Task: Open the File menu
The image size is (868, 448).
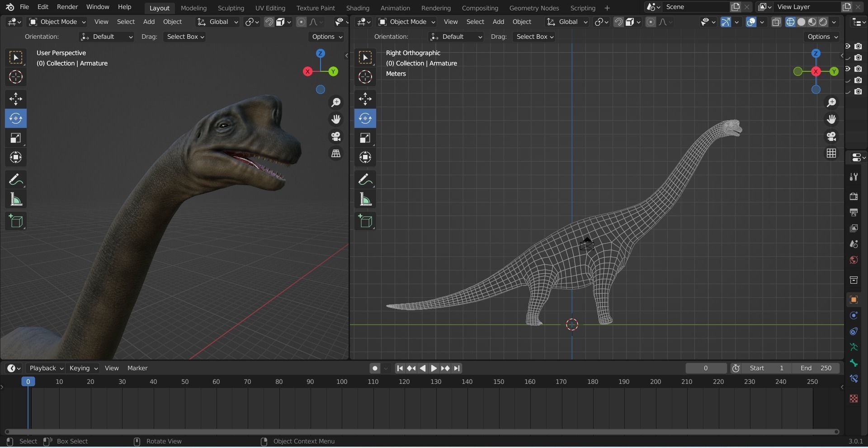Action: 24,7
